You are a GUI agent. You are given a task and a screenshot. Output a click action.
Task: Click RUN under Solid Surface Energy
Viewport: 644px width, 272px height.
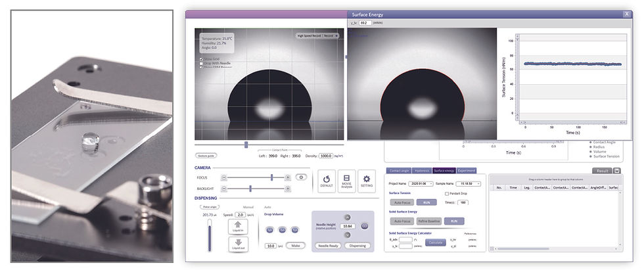click(x=454, y=221)
